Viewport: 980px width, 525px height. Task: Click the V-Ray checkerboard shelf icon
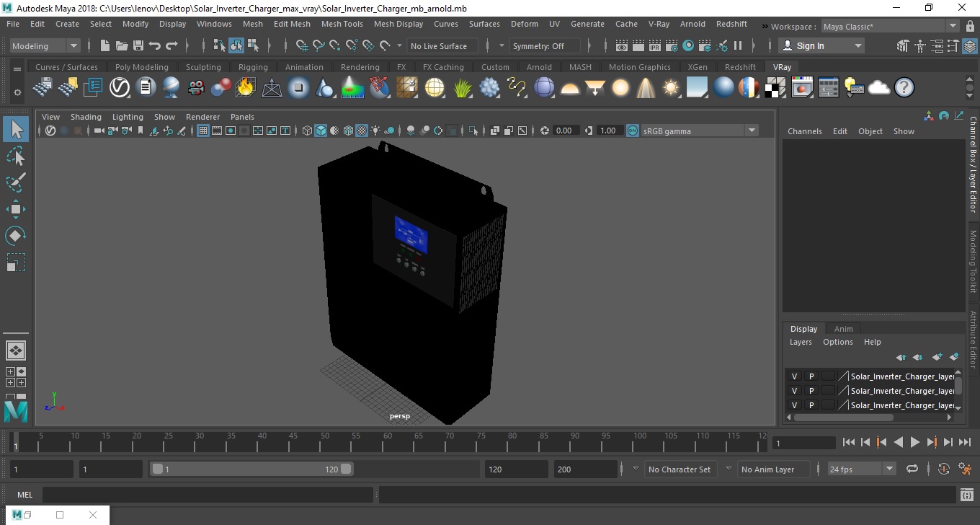pyautogui.click(x=775, y=88)
